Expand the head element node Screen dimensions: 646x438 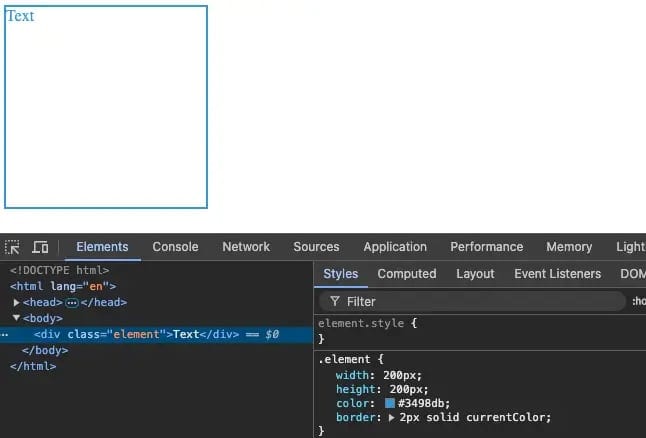(16, 302)
